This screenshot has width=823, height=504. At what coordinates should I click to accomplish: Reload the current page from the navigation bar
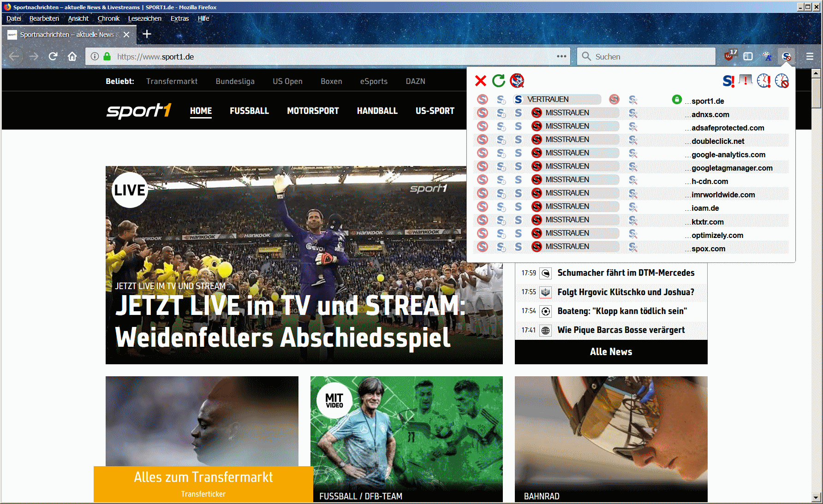tap(53, 56)
